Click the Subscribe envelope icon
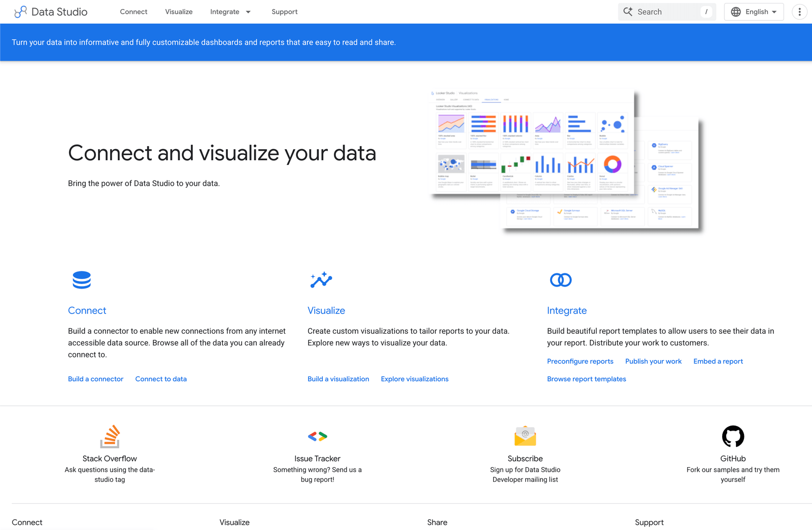 (x=525, y=436)
